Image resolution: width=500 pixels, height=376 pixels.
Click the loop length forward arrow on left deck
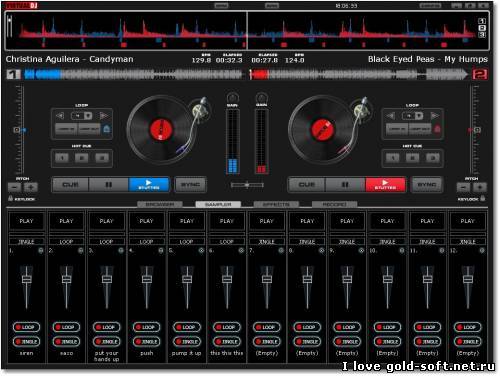[x=104, y=116]
